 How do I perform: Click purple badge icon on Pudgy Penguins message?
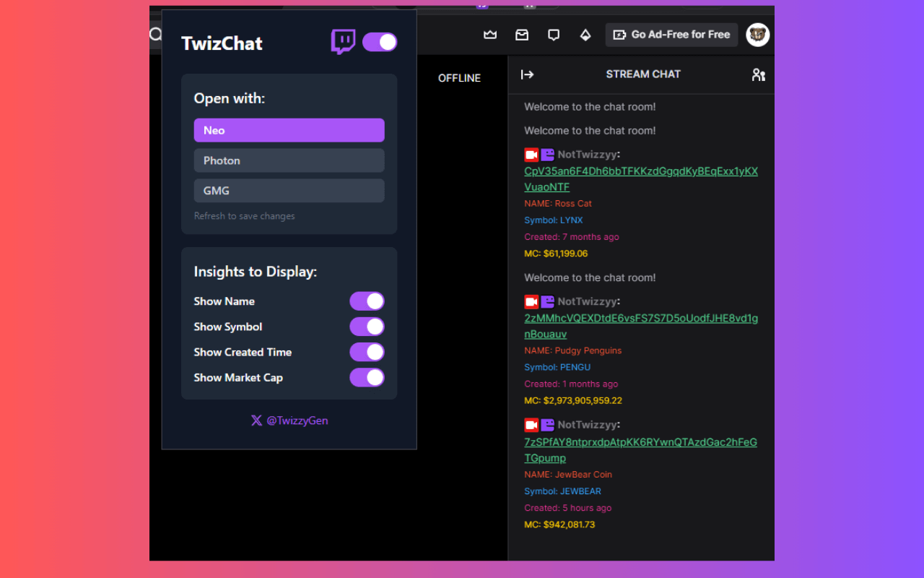point(548,302)
